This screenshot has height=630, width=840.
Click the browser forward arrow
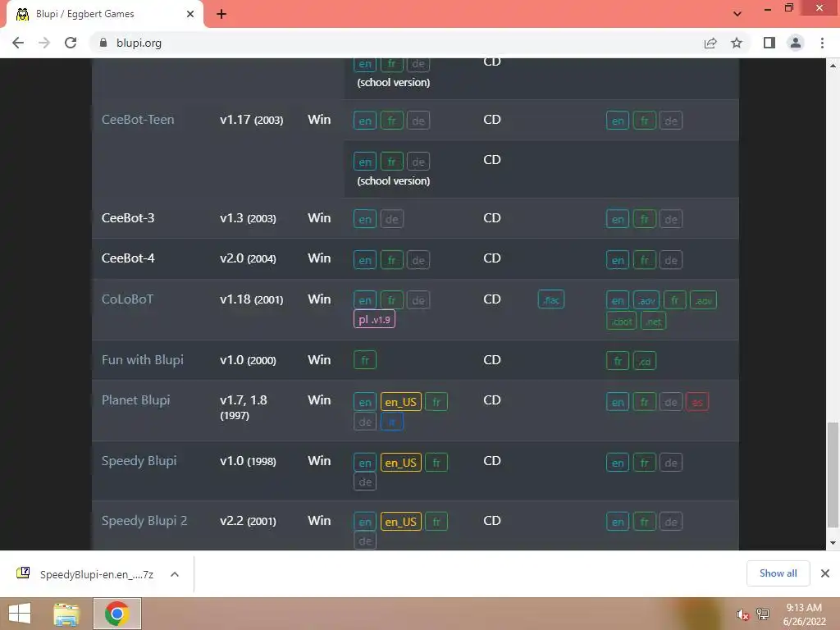point(44,43)
